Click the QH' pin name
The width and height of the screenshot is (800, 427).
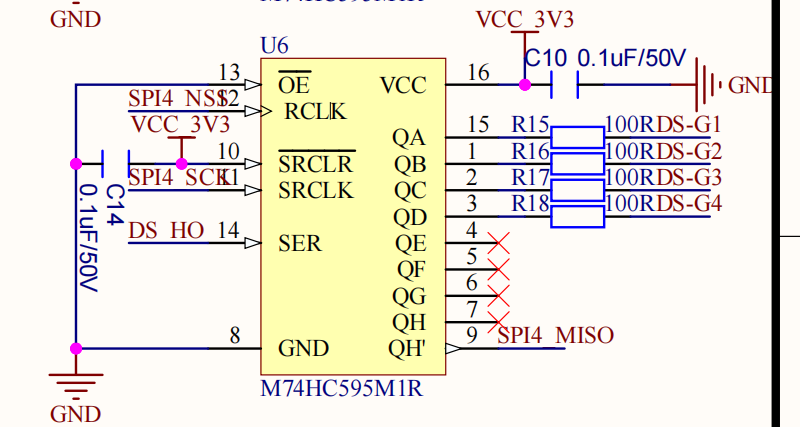pos(407,348)
